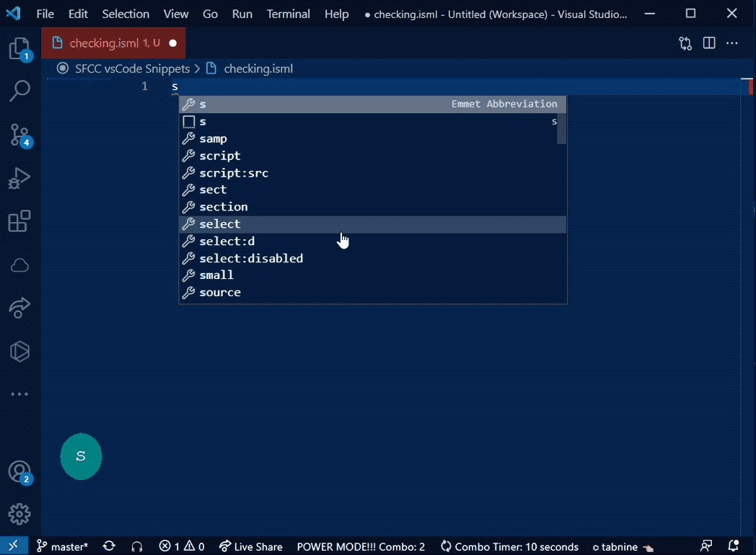
Task: Click the synchronize changes icon near master
Action: click(x=108, y=546)
